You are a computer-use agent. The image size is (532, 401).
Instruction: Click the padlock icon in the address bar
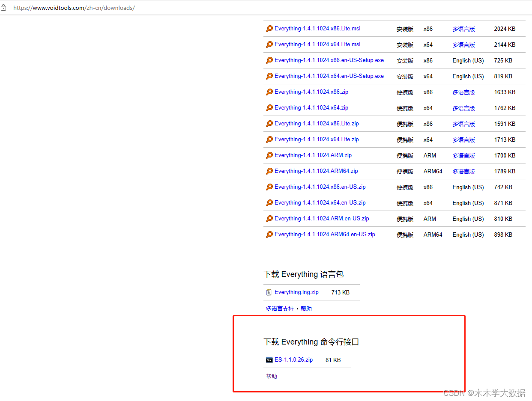(3, 8)
